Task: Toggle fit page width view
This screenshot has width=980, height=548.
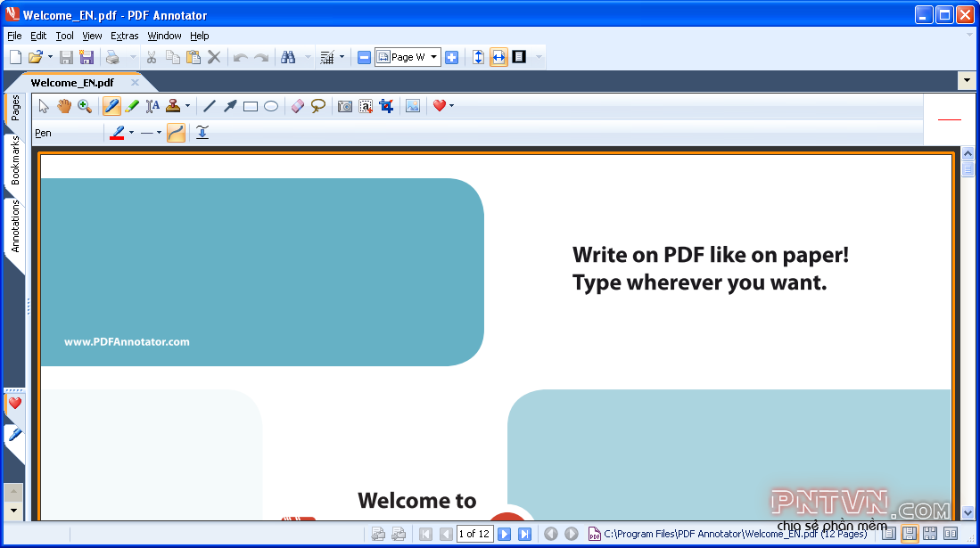Action: coord(498,58)
